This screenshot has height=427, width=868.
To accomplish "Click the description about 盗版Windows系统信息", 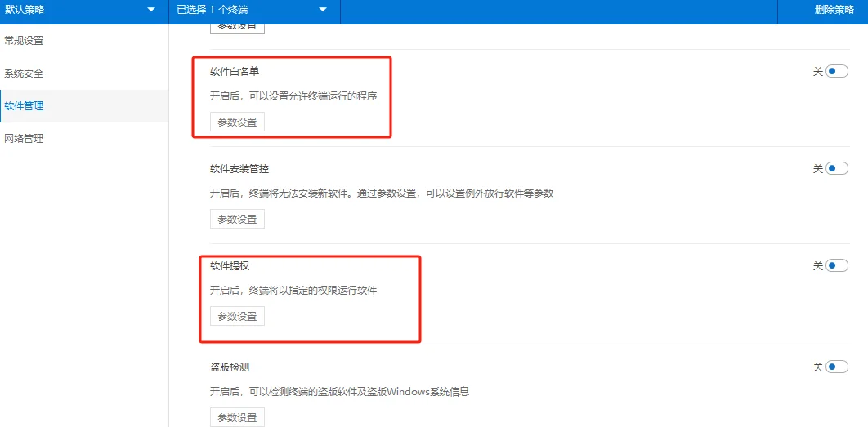I will pyautogui.click(x=339, y=391).
